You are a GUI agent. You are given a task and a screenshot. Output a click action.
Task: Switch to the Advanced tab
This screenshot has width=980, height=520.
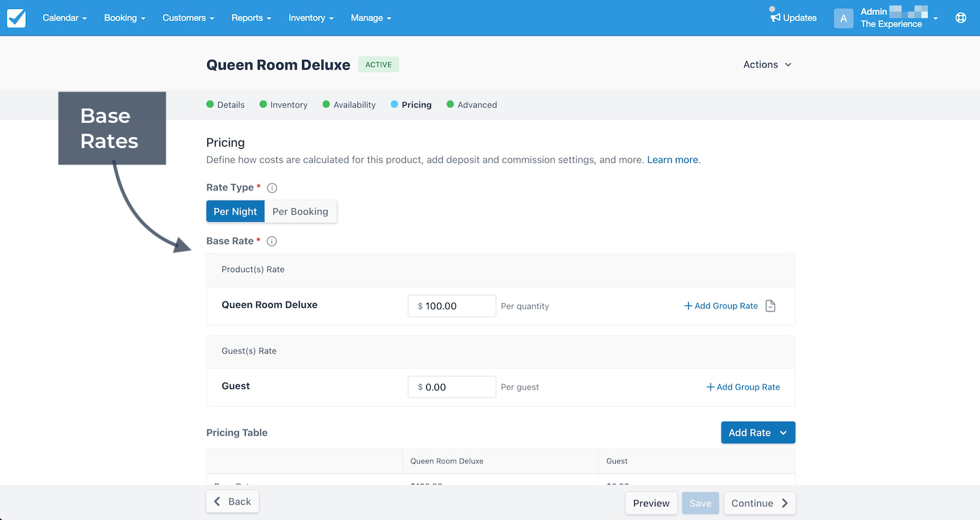pos(472,104)
